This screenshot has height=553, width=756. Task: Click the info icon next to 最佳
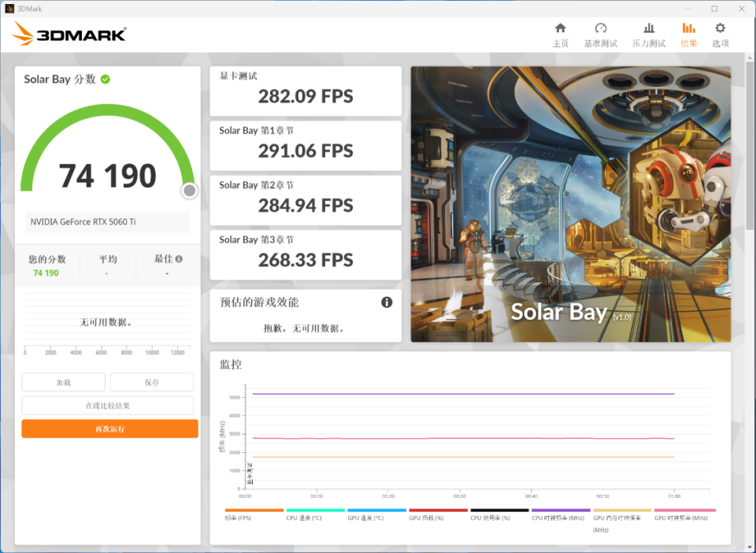tap(179, 259)
